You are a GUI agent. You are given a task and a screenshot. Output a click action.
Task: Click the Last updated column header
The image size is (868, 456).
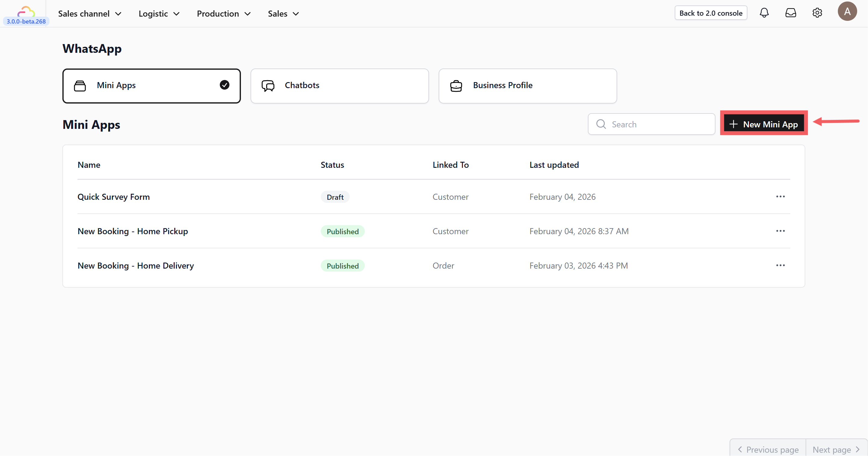[554, 164]
